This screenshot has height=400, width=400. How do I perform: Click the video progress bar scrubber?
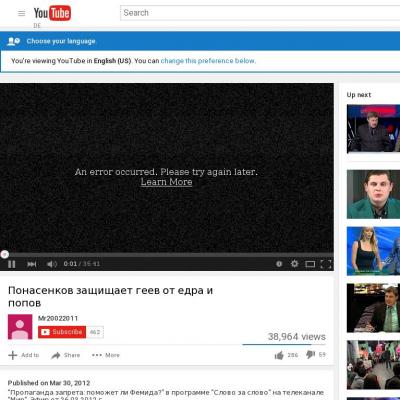pyautogui.click(x=4, y=254)
